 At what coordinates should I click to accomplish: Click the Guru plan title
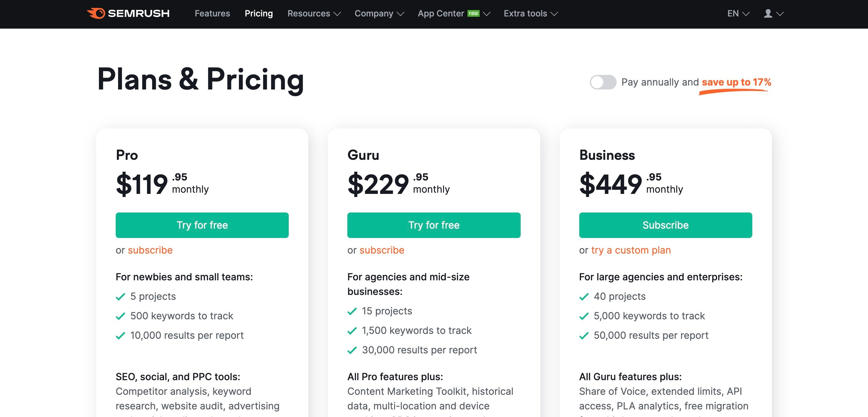click(363, 155)
